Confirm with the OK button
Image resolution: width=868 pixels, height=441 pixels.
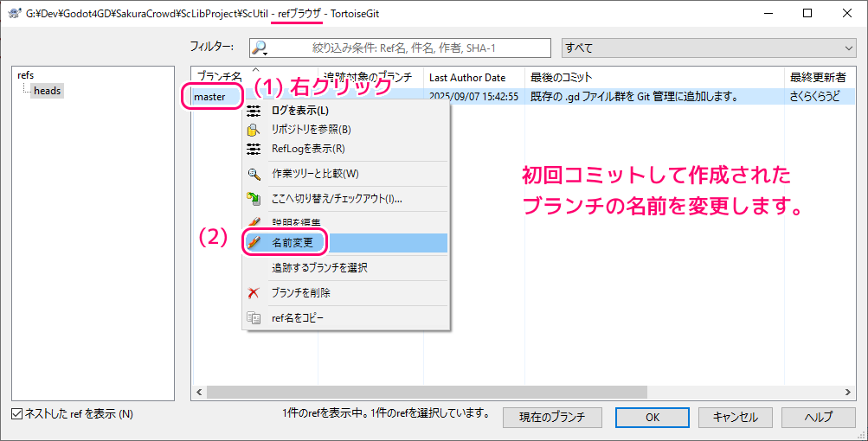(x=653, y=417)
